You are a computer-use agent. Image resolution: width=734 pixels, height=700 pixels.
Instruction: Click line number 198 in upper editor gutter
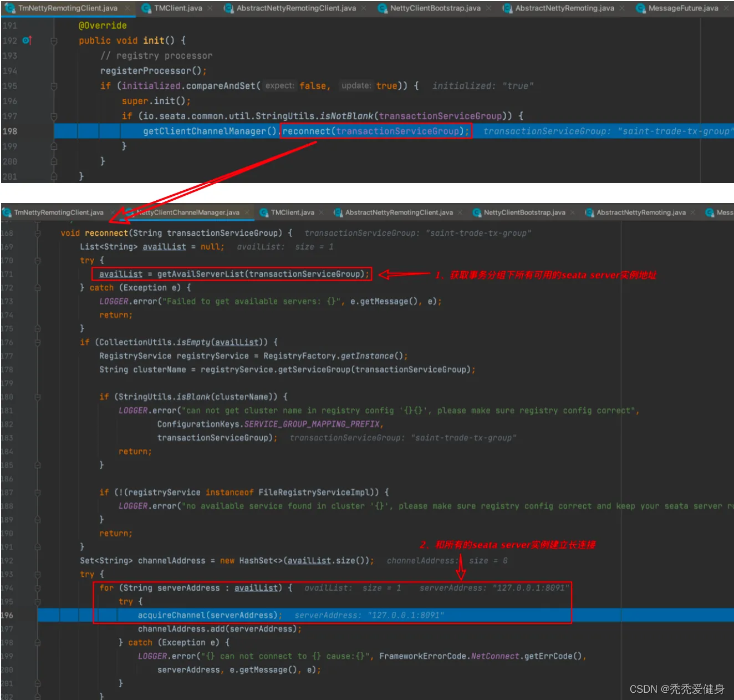10,131
